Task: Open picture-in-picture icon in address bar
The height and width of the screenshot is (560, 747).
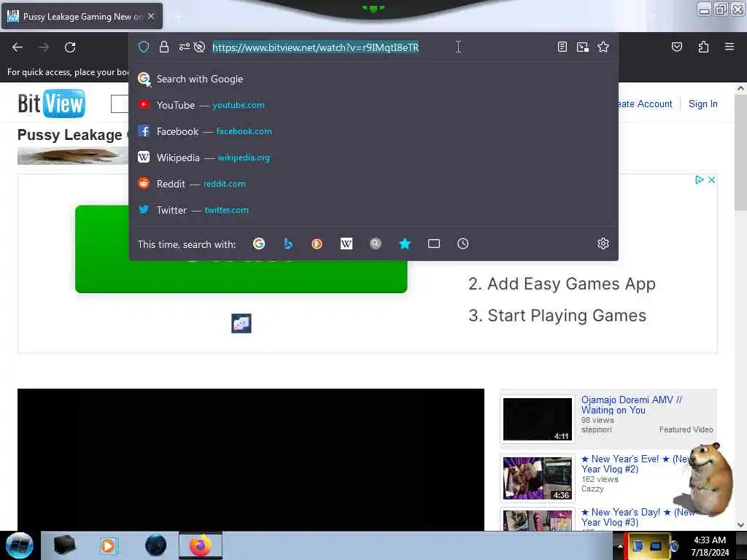Action: (x=583, y=47)
